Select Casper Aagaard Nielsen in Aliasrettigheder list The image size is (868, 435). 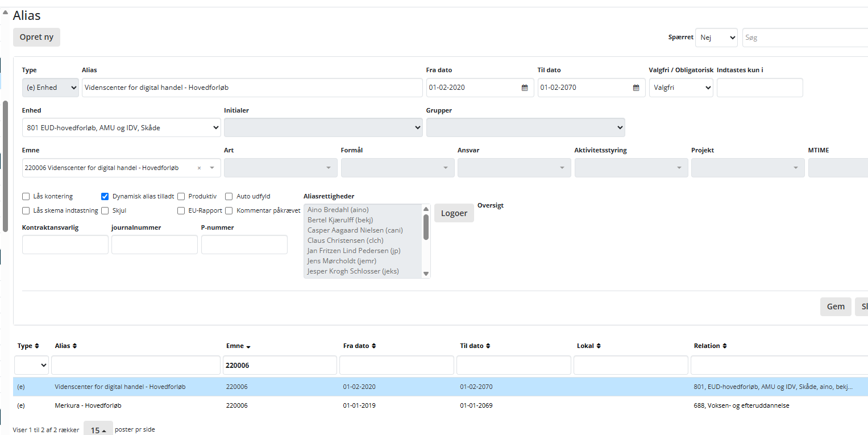pos(345,230)
